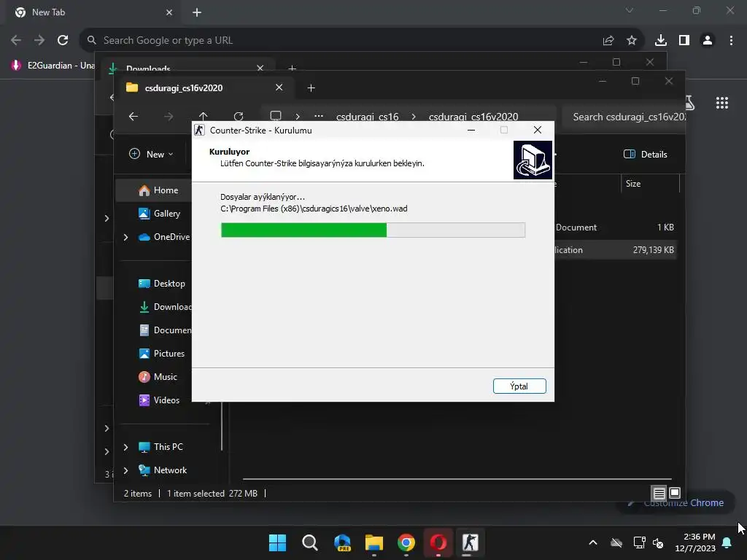Open Chrome three-dot menu

point(731,41)
